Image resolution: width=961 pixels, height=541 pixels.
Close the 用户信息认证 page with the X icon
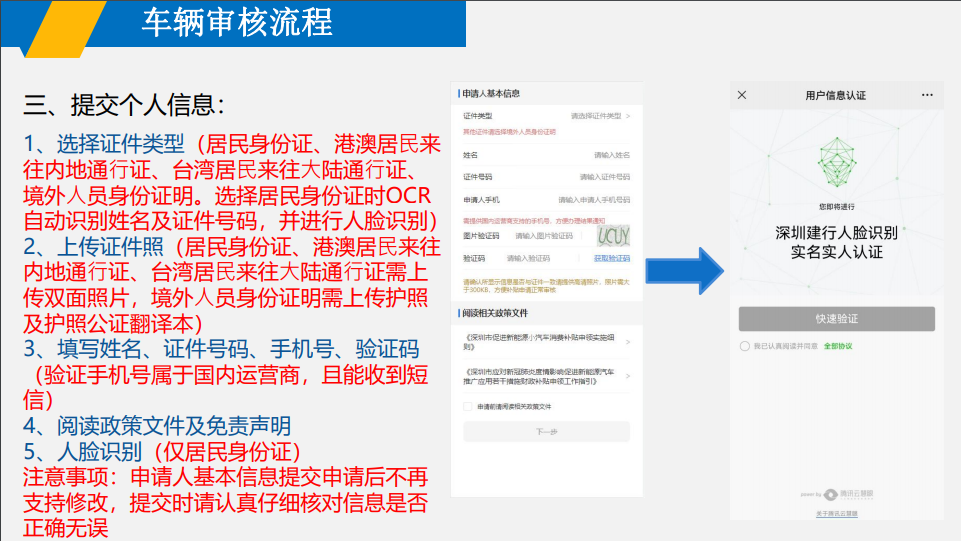click(742, 95)
